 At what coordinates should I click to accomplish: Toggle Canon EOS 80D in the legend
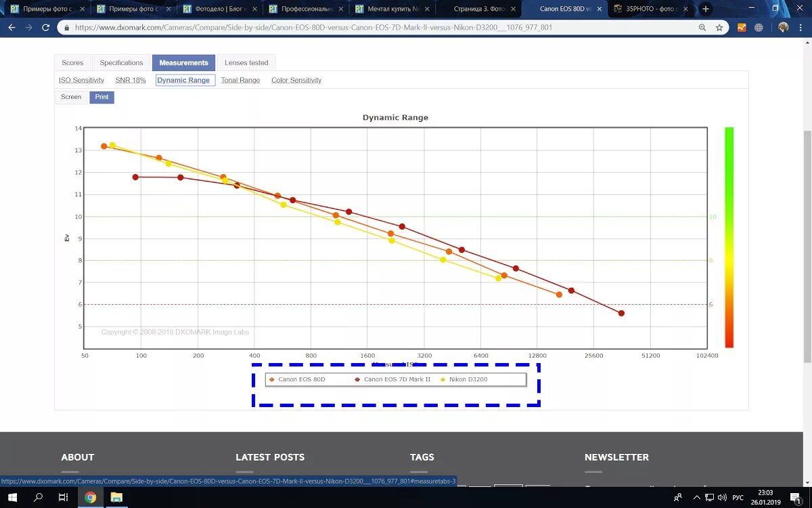coord(298,379)
